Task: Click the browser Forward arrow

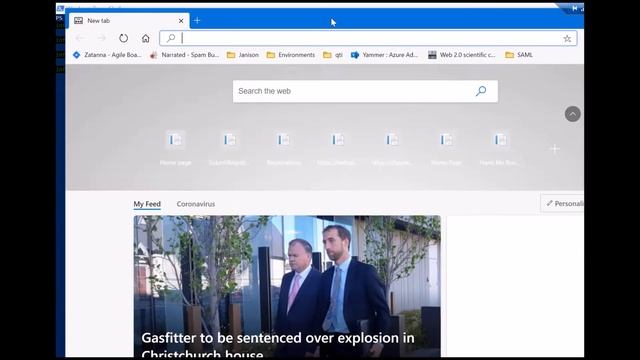Action: pos(102,38)
